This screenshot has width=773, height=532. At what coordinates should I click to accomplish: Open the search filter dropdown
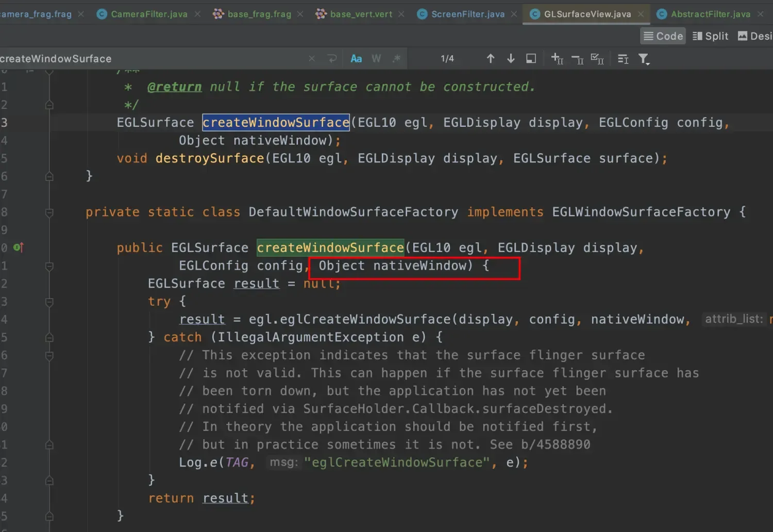[x=644, y=58]
